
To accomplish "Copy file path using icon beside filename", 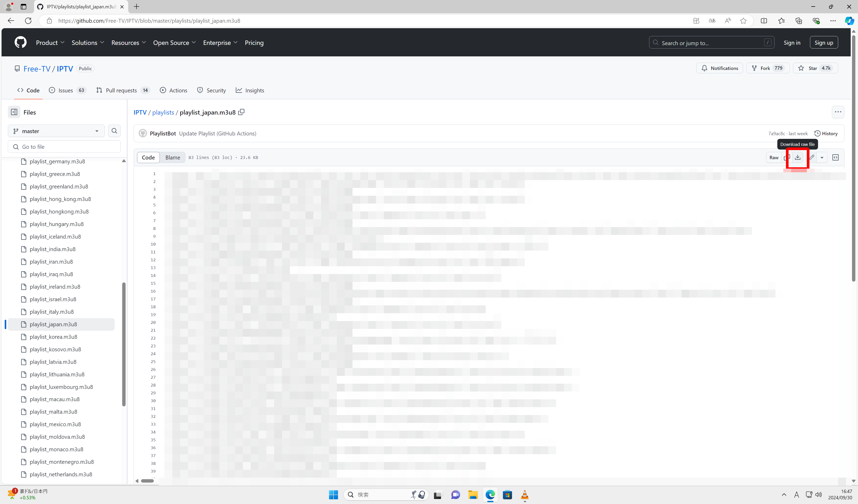I will tap(241, 112).
